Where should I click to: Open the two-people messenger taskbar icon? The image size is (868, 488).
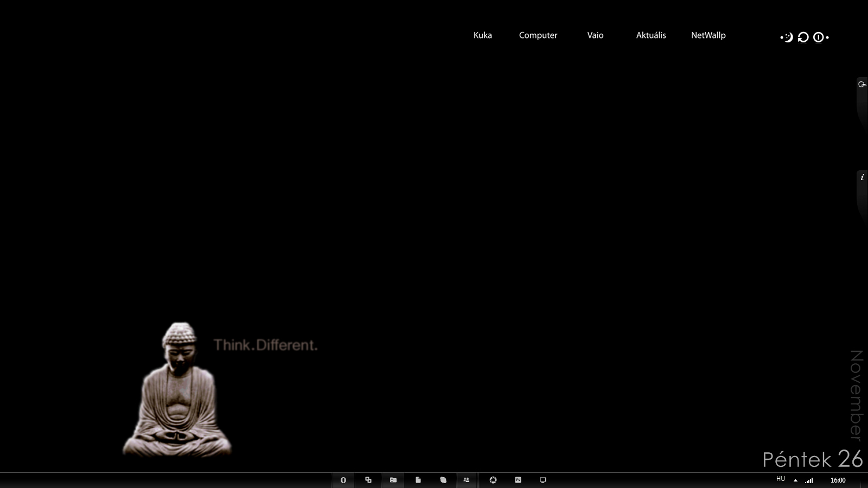[x=467, y=480]
